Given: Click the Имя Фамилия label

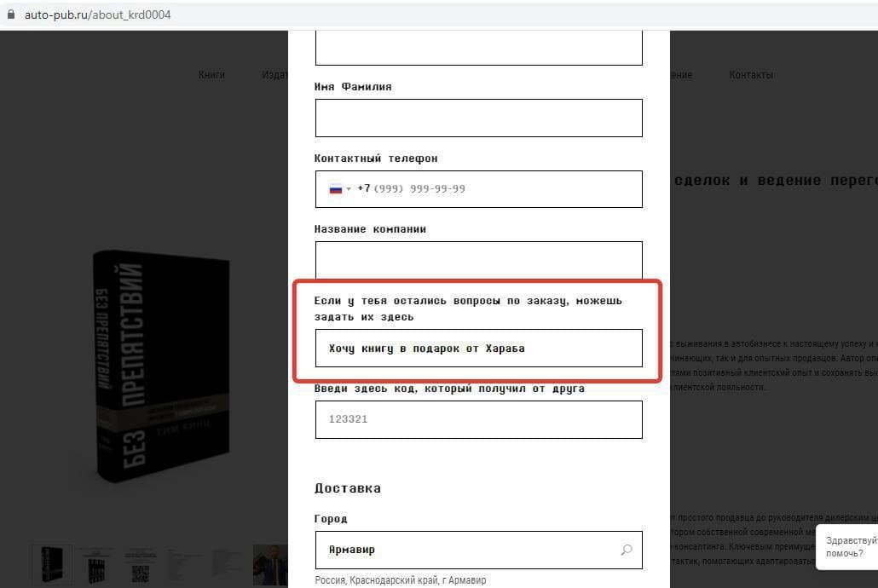Looking at the screenshot, I should [x=353, y=87].
